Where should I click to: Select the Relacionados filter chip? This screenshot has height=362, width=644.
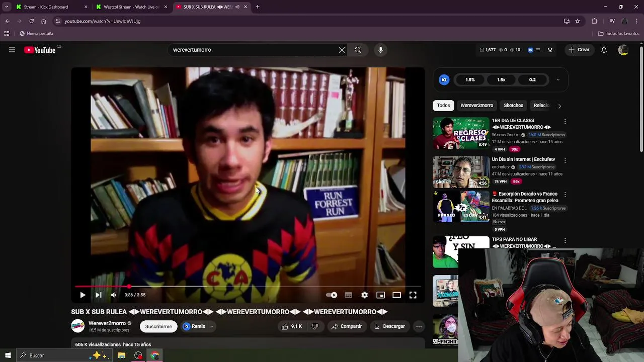[x=541, y=106]
